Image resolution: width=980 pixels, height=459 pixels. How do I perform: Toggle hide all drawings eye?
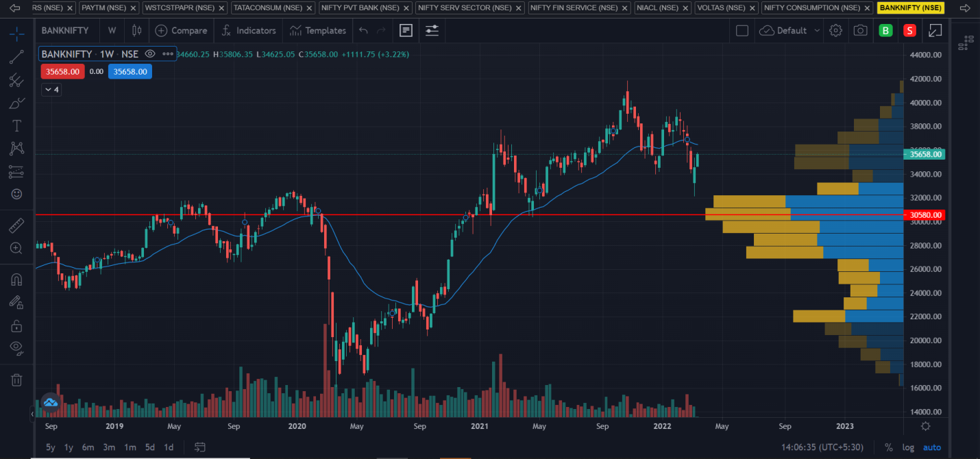pos(17,348)
